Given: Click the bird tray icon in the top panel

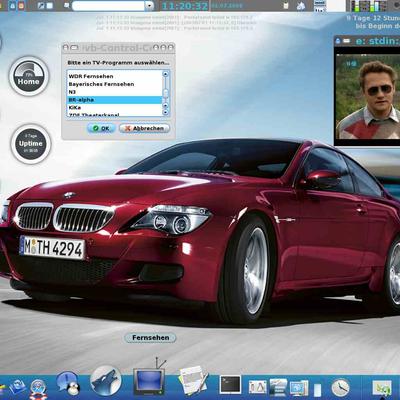Looking at the screenshot, I should click(x=301, y=6).
